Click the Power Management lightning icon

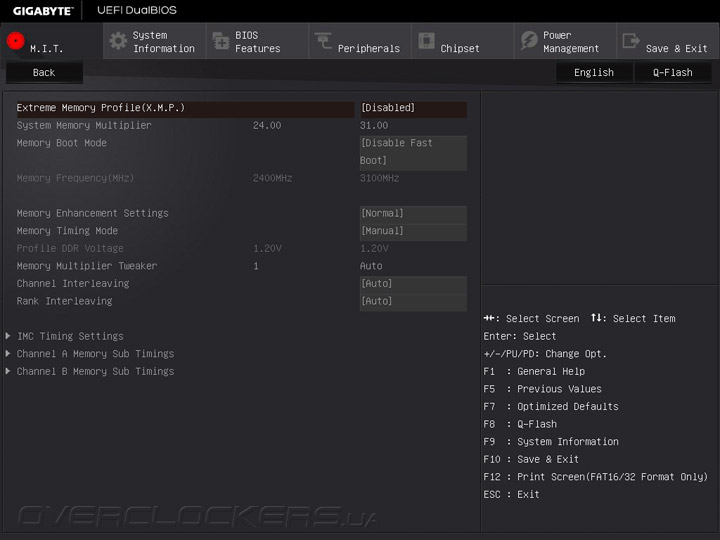529,40
